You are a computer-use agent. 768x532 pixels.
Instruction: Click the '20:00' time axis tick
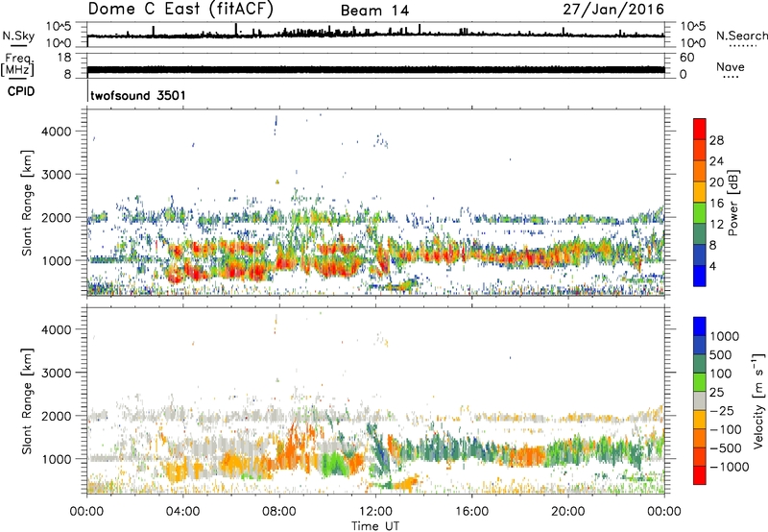tap(568, 512)
